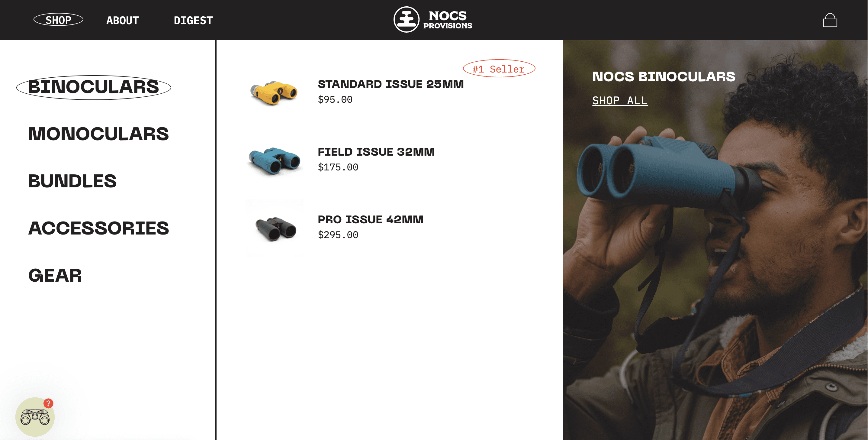Switch to the MONOCULARS category
The height and width of the screenshot is (440, 868).
point(98,134)
